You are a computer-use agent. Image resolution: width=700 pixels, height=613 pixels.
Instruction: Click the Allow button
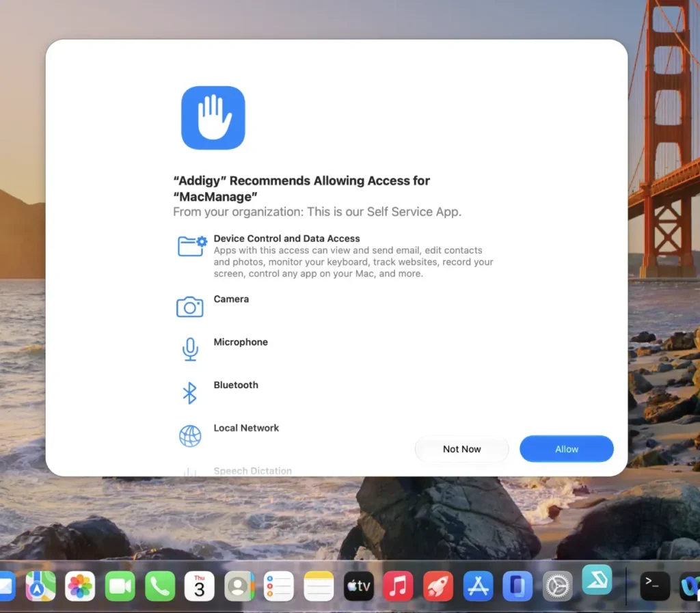[566, 449]
